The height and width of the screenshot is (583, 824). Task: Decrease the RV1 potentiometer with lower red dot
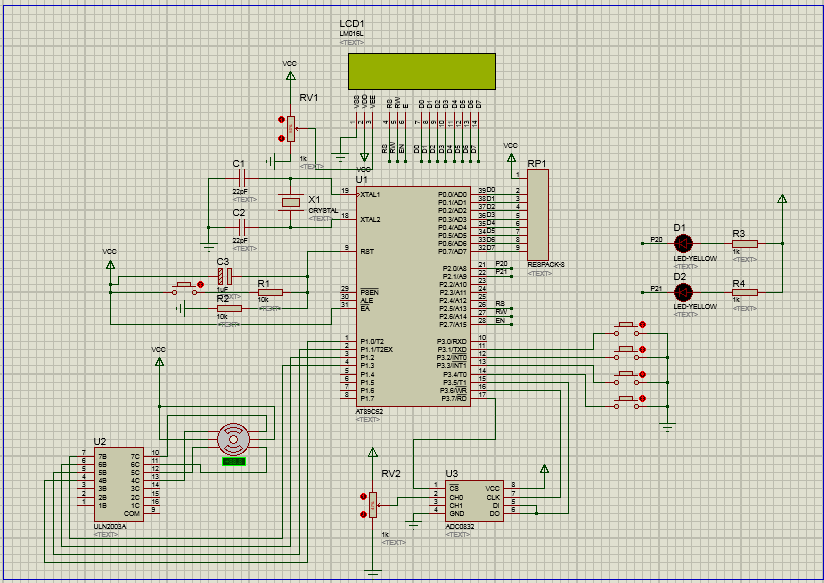[x=281, y=138]
